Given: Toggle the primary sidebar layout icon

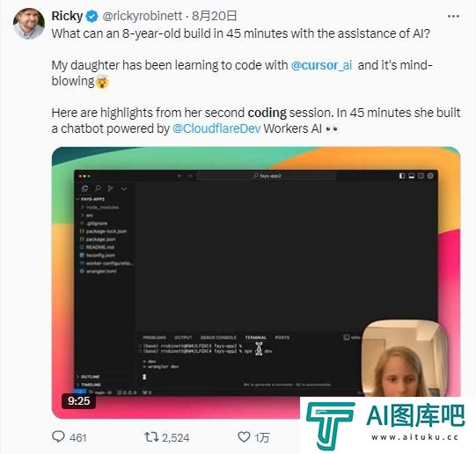Looking at the screenshot, I should coord(401,176).
